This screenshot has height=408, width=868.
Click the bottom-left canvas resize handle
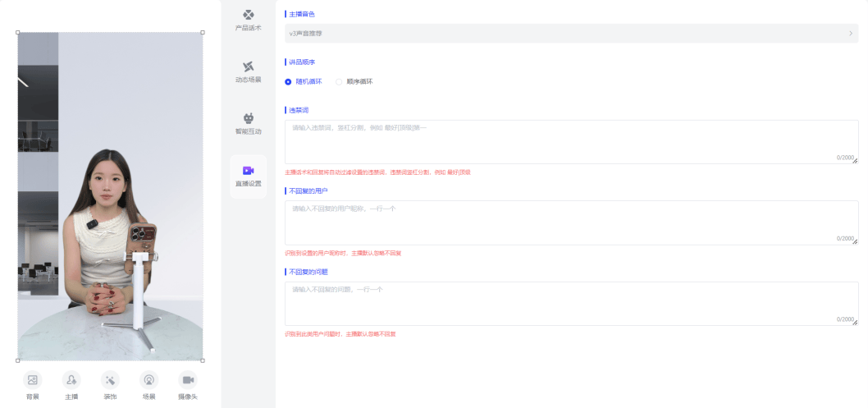(x=18, y=361)
